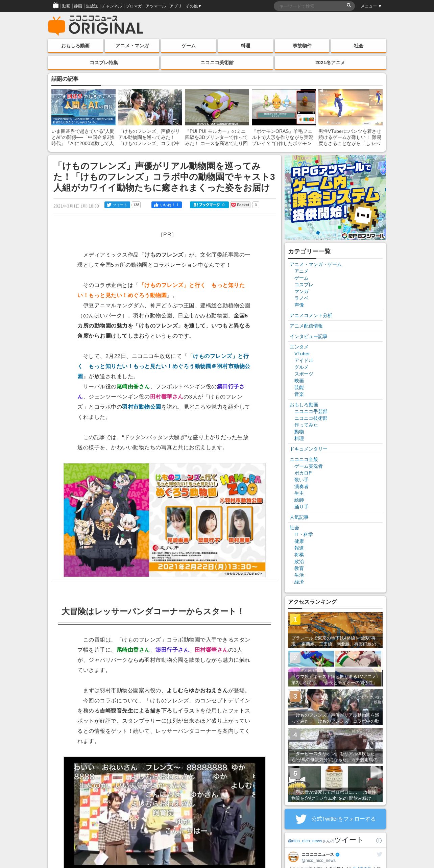Open the ニコニコニュース ORIGINAL logo
This screenshot has width=434, height=868.
[96, 25]
